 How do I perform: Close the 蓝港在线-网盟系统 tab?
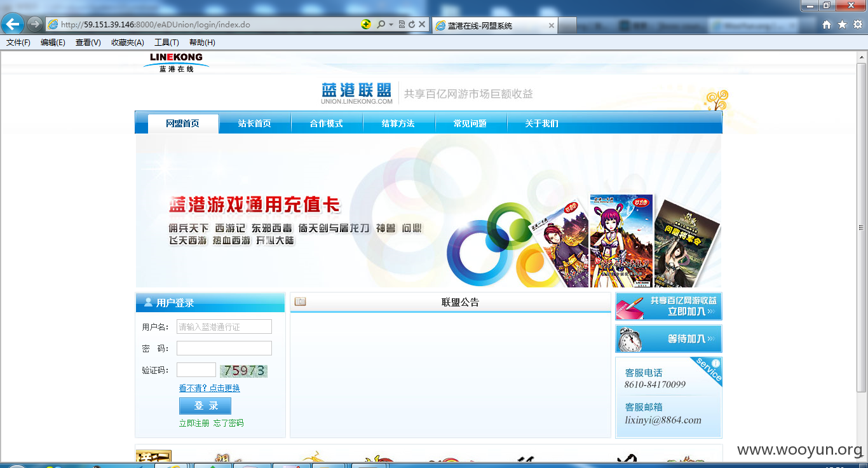(552, 26)
